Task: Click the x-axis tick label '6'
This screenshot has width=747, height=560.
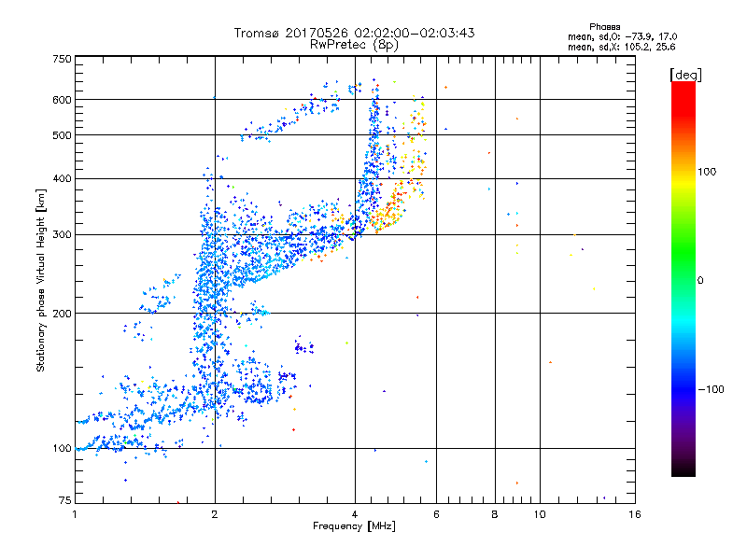Action: coord(436,514)
